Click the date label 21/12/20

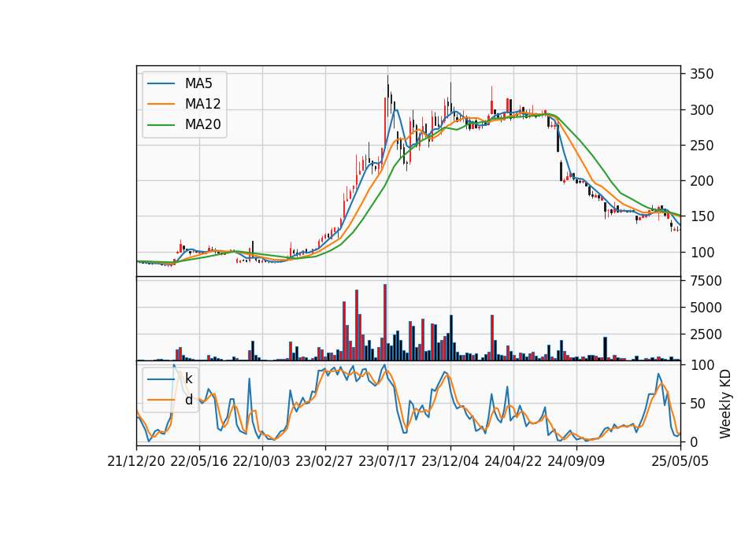pos(136,461)
